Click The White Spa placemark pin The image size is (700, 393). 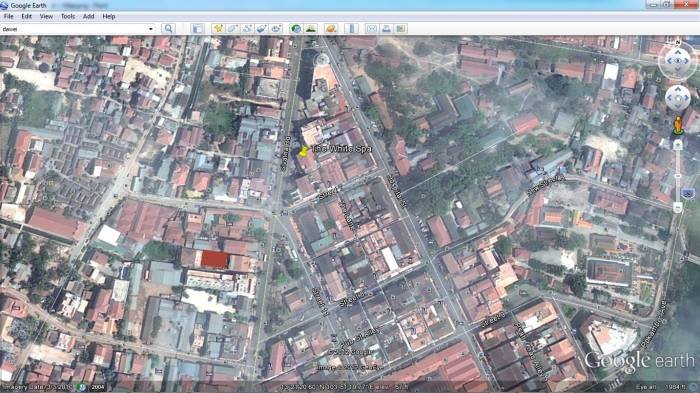(304, 151)
